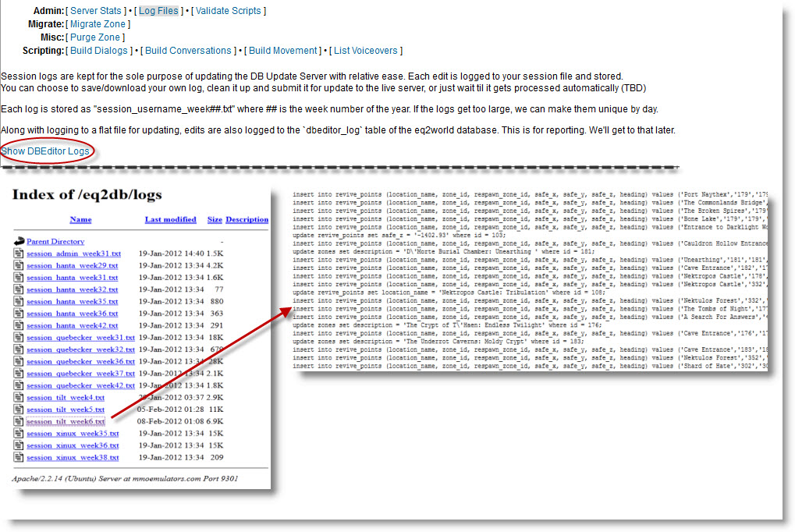This screenshot has height=532, width=795.
Task: Sort listing by Size column header
Action: (215, 220)
